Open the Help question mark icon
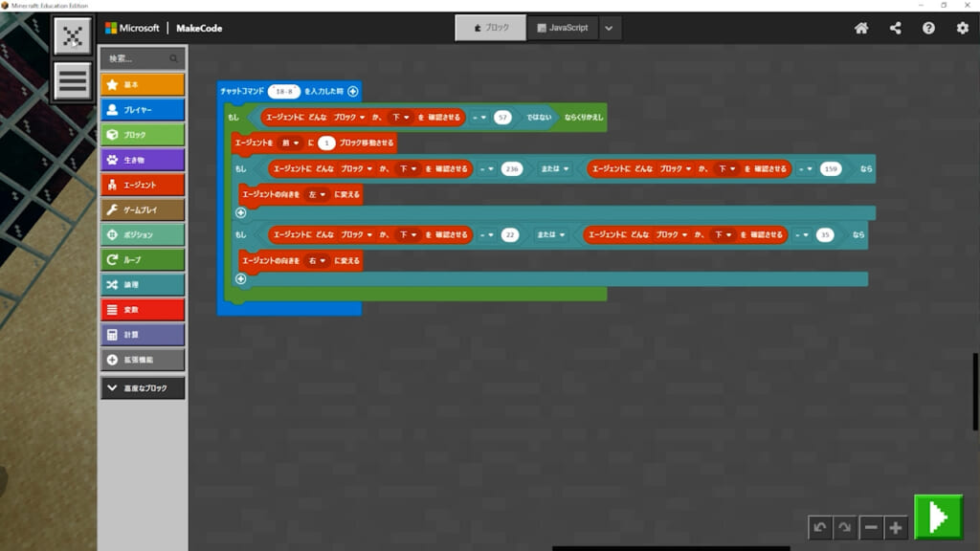The width and height of the screenshot is (980, 551). [928, 28]
